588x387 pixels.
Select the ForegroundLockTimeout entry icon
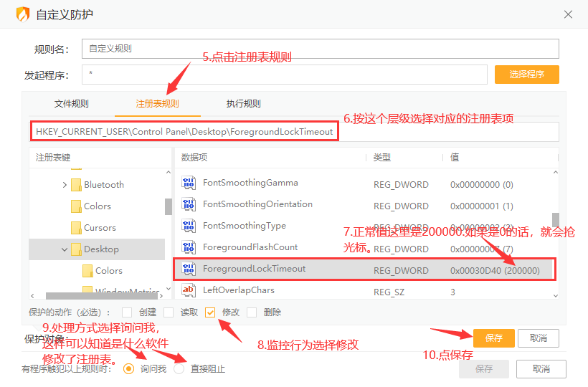(x=189, y=269)
